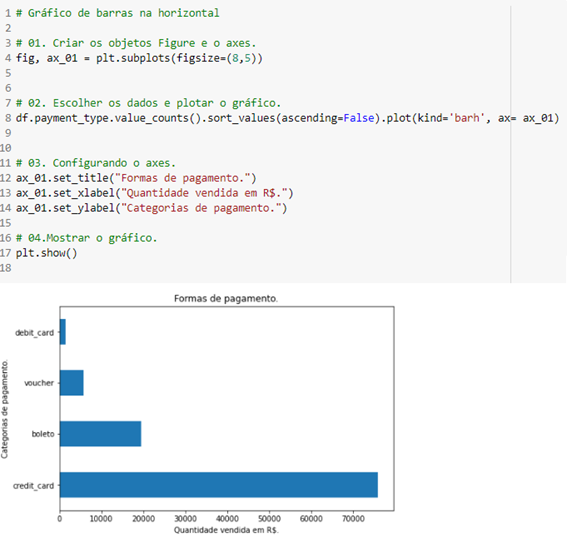567x548 pixels.
Task: Click the False keyword in sort_values
Action: click(x=359, y=118)
